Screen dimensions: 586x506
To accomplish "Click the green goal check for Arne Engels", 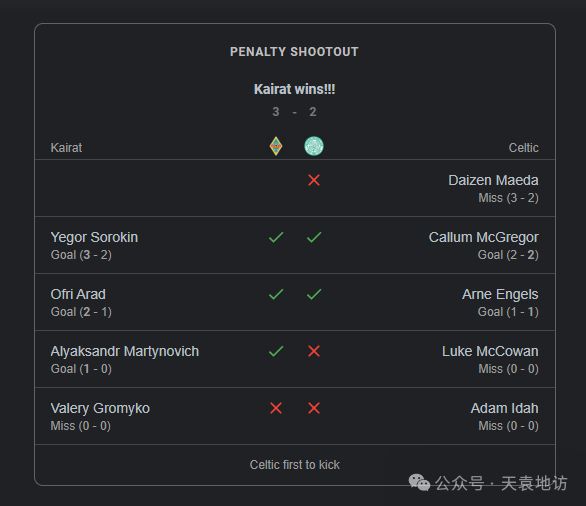I will click(x=314, y=294).
